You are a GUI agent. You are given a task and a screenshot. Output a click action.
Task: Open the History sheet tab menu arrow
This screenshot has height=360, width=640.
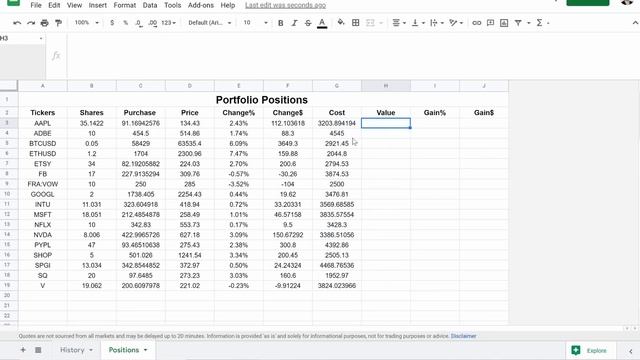(91, 350)
